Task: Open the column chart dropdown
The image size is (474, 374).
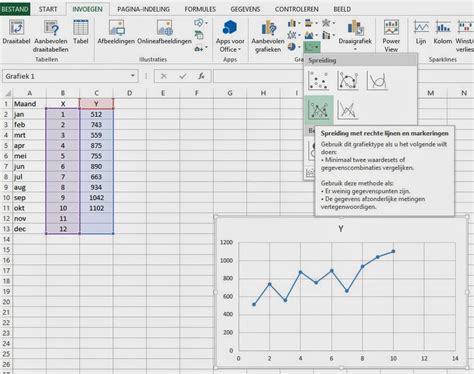Action: pos(294,23)
